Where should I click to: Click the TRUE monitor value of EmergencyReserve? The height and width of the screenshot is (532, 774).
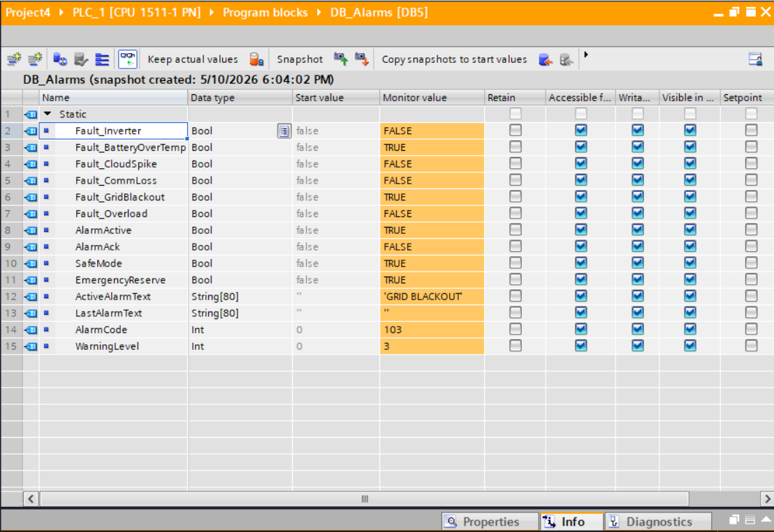point(432,280)
